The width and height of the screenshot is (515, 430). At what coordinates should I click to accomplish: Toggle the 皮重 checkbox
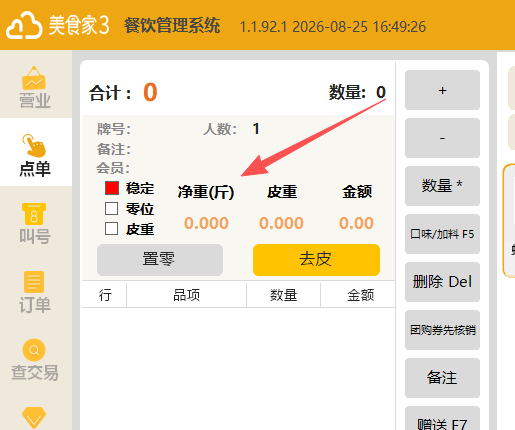tap(111, 229)
